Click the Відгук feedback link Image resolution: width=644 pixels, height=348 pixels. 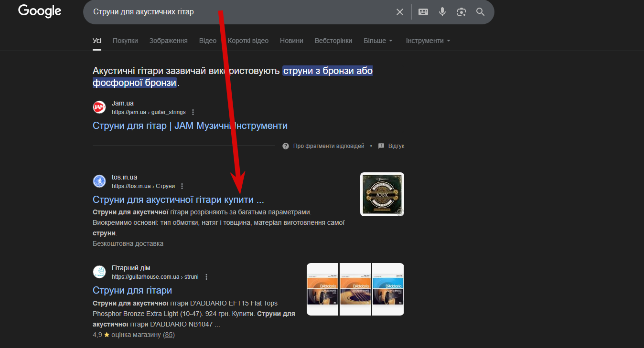396,146
